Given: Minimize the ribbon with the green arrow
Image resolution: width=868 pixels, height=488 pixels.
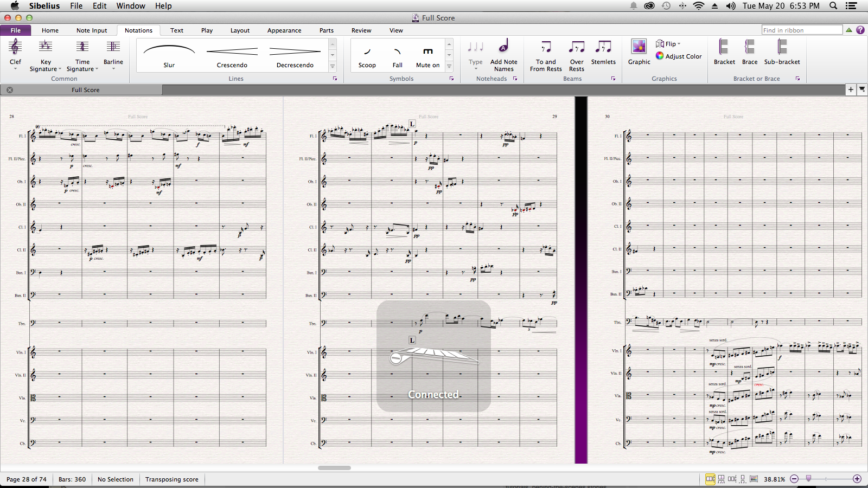Looking at the screenshot, I should coord(849,30).
